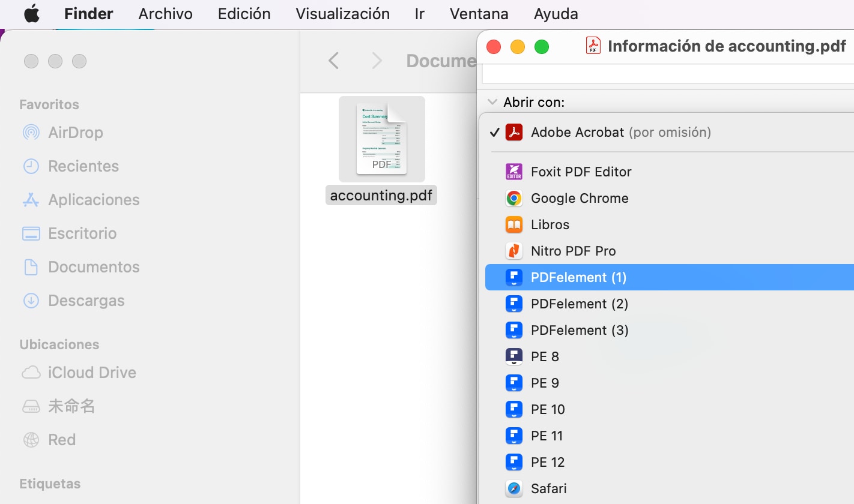Click the Adobe Acrobat app icon
Image resolution: width=854 pixels, height=504 pixels.
(514, 132)
